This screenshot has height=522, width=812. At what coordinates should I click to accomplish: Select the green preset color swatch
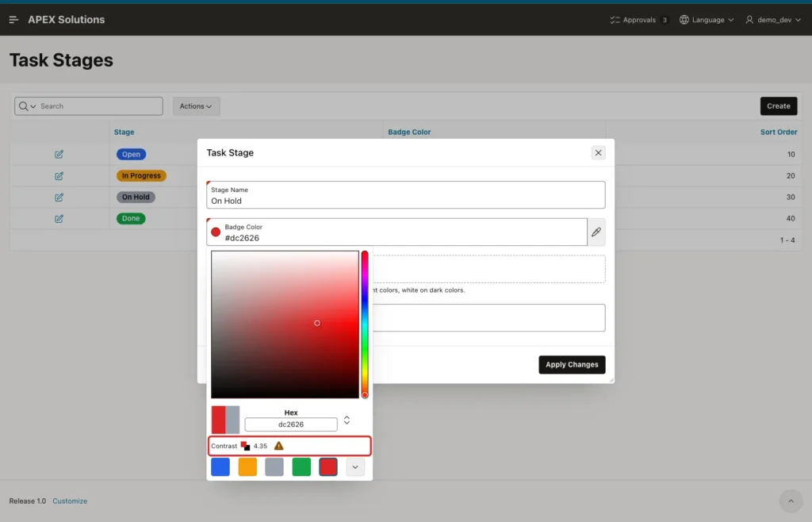coord(301,467)
